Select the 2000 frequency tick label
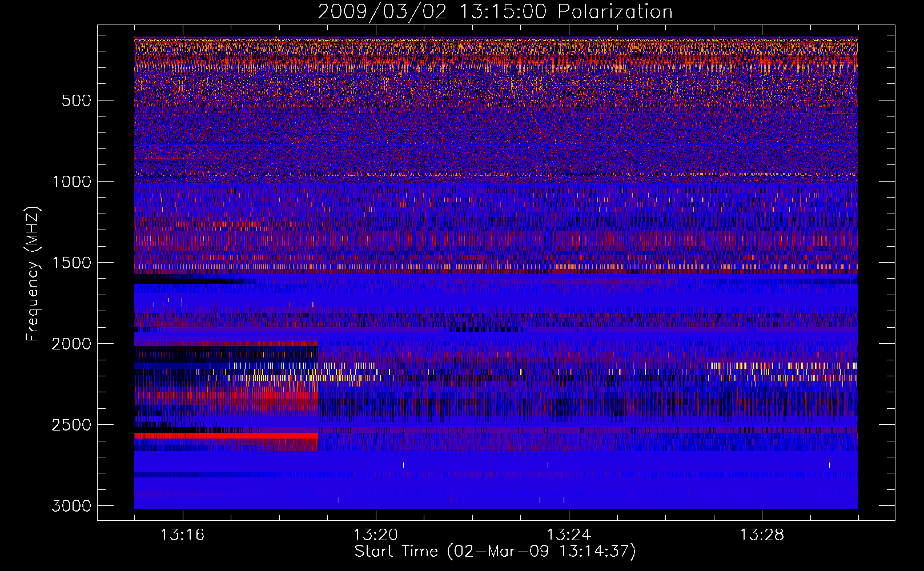This screenshot has height=571, width=924. (x=71, y=344)
